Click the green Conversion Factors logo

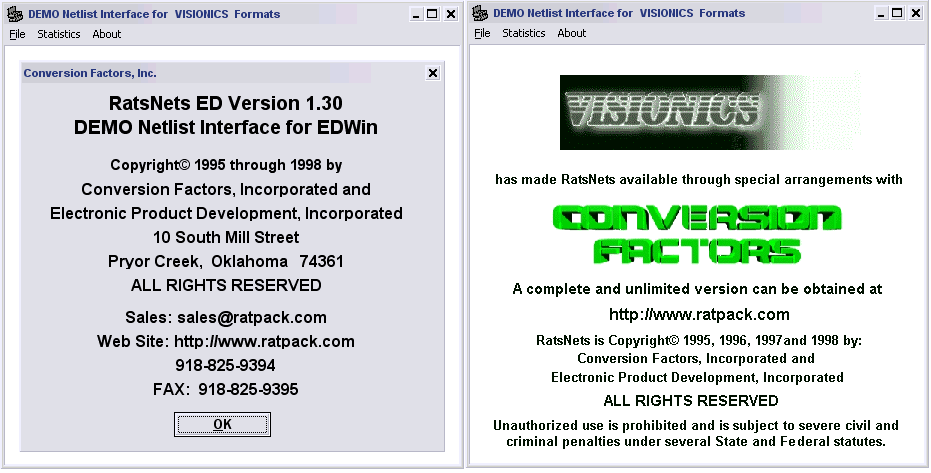(698, 233)
